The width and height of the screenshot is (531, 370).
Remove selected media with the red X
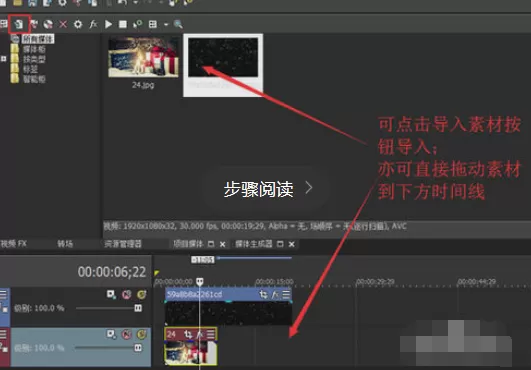pyautogui.click(x=63, y=24)
